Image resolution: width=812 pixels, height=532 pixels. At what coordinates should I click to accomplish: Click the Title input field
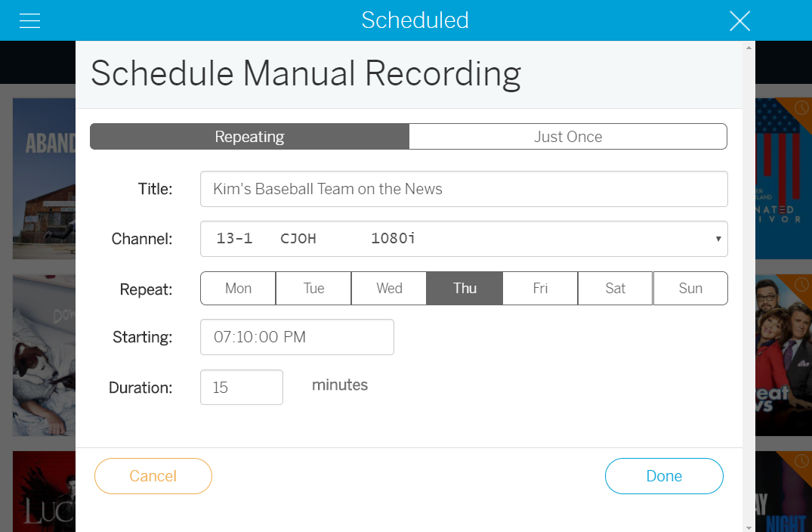click(464, 189)
